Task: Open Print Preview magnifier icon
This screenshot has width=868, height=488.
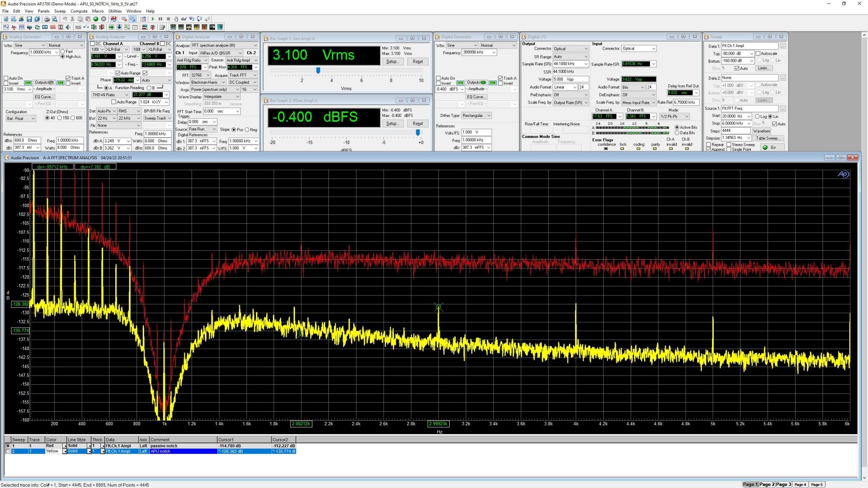Action: click(55, 19)
